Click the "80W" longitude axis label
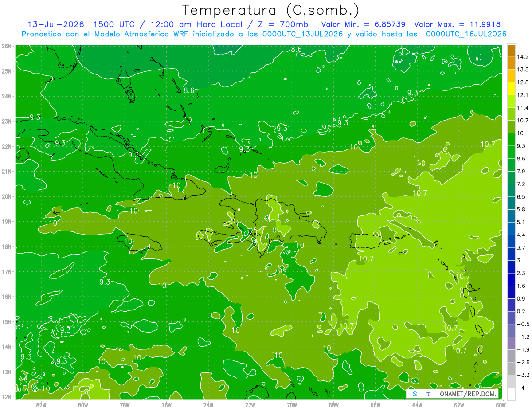 click(x=83, y=405)
